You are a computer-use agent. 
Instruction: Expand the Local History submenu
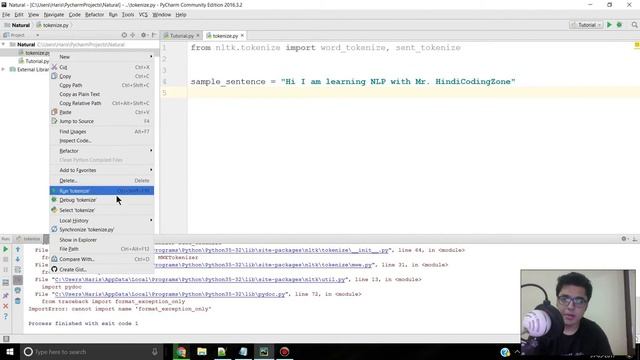click(x=102, y=220)
